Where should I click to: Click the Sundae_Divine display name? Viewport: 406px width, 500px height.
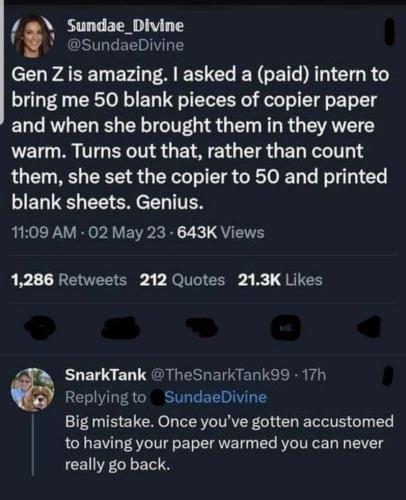(x=125, y=25)
